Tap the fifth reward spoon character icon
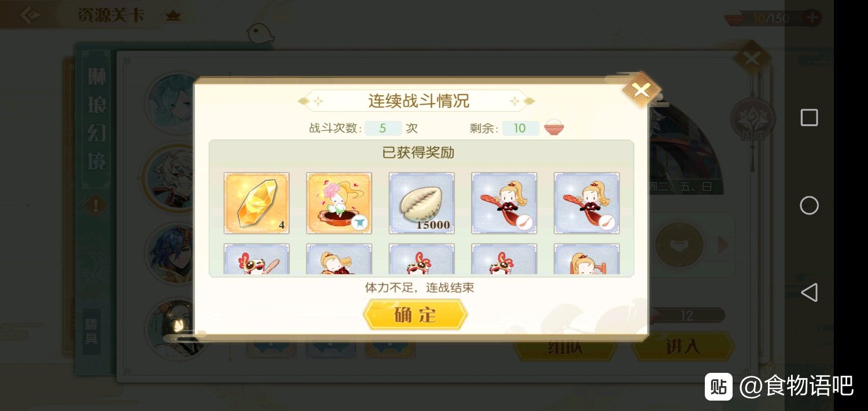Image resolution: width=868 pixels, height=411 pixels. pyautogui.click(x=587, y=203)
